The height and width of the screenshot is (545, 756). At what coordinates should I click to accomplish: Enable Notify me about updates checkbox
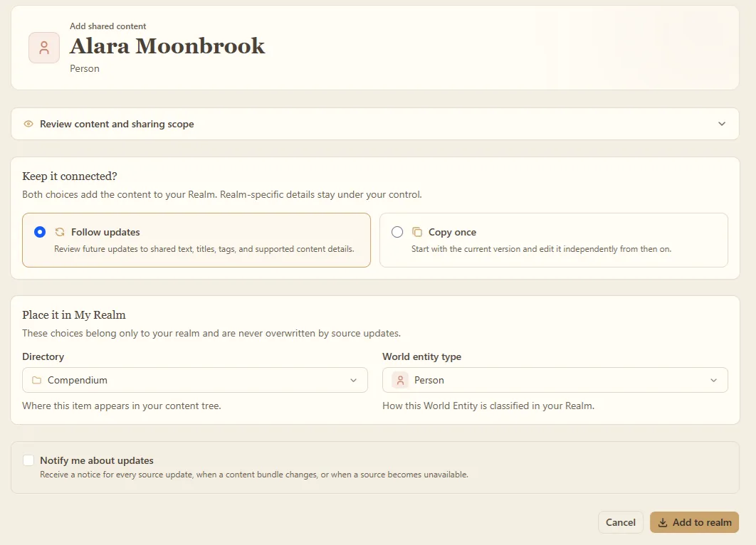point(28,460)
